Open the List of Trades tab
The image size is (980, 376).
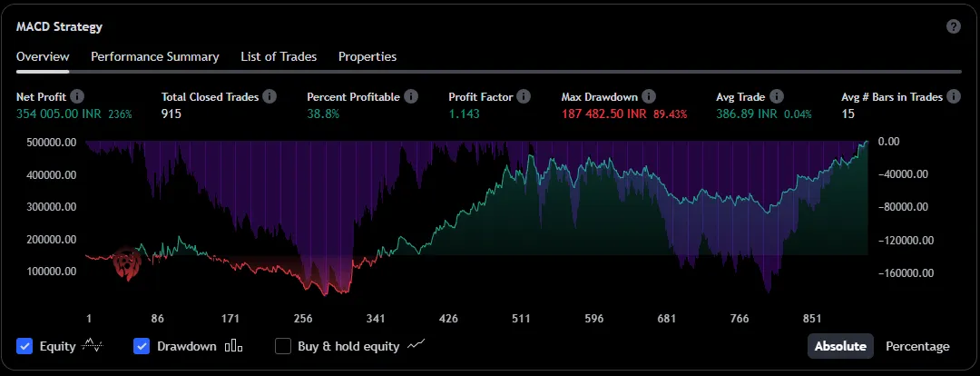(x=279, y=56)
